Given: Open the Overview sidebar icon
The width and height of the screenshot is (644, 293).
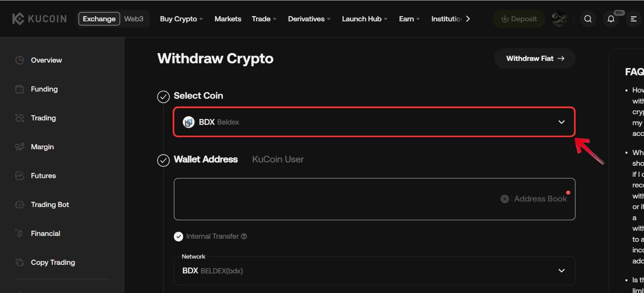Looking at the screenshot, I should pos(19,60).
